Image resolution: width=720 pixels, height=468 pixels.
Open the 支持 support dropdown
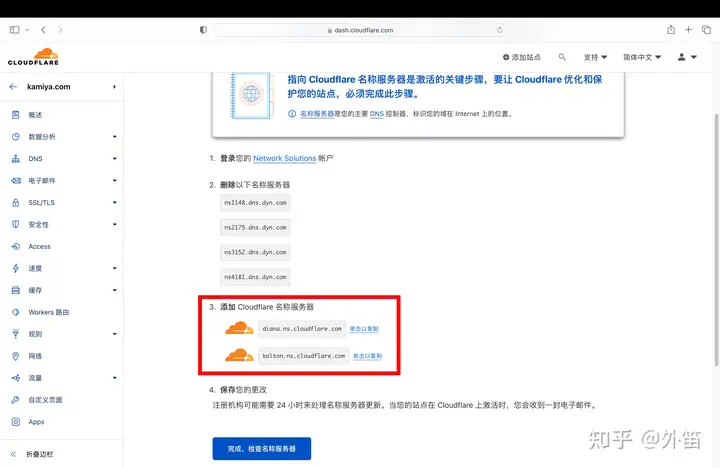595,57
